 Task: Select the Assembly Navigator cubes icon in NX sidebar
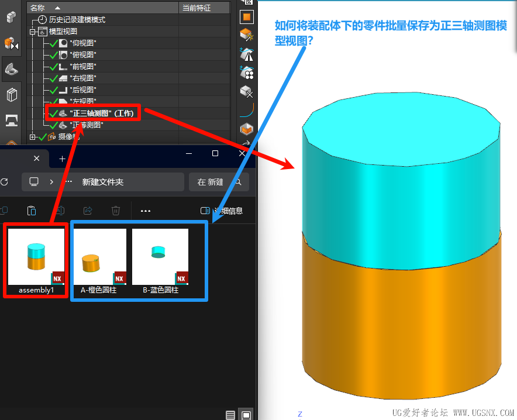coord(12,18)
